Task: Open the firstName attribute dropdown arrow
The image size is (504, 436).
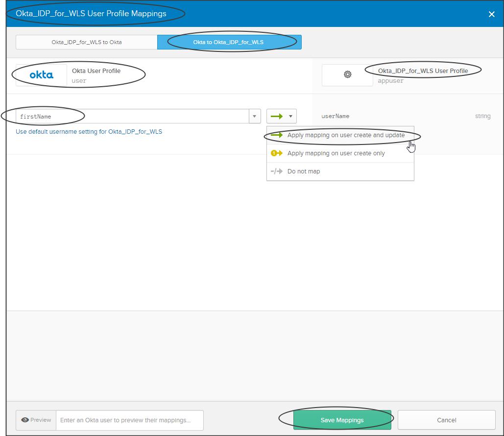Action: [255, 117]
